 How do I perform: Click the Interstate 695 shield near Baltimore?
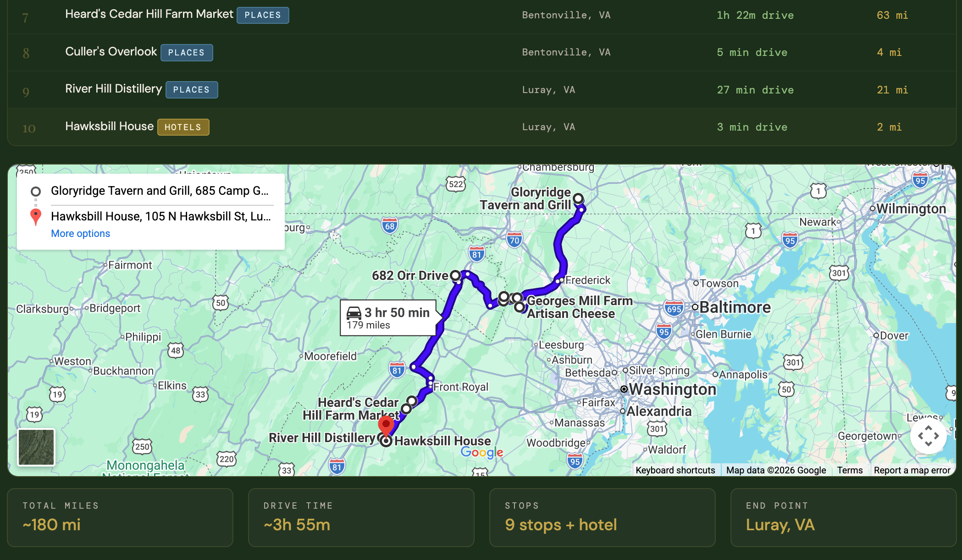674,309
